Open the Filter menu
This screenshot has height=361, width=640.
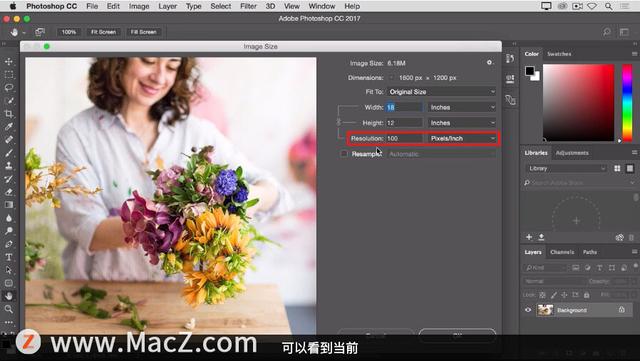point(248,6)
